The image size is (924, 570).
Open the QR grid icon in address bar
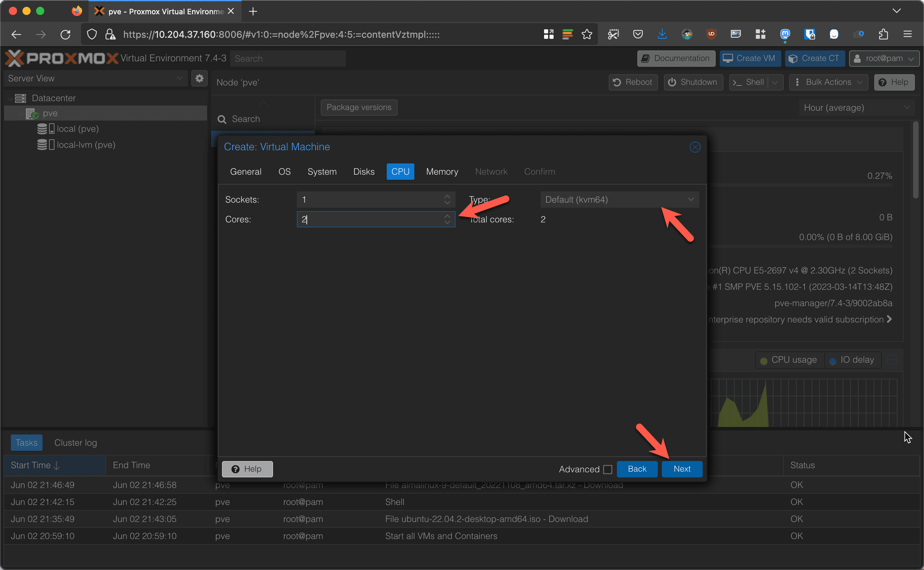(549, 34)
